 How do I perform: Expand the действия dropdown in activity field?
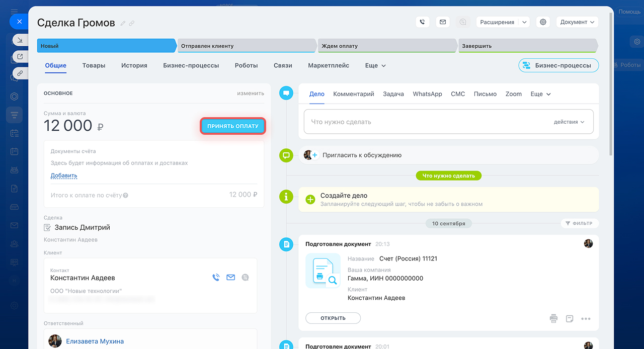(x=569, y=122)
